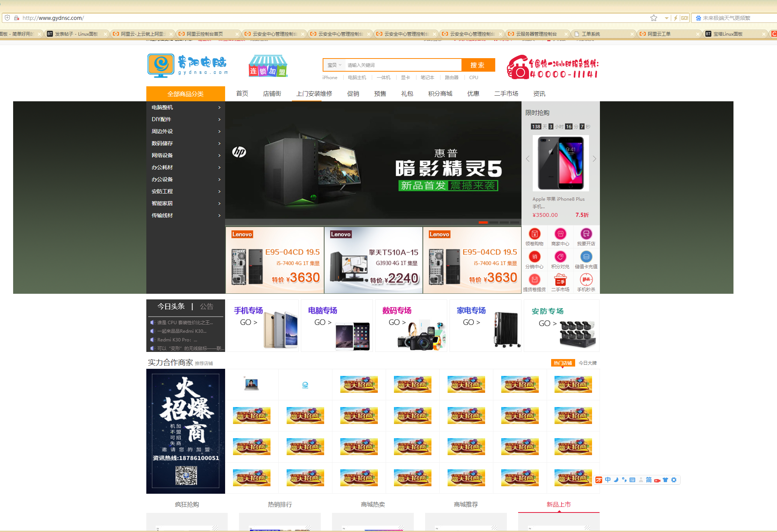
Task: Show previous flash-sale product with left arrow
Action: tap(528, 159)
